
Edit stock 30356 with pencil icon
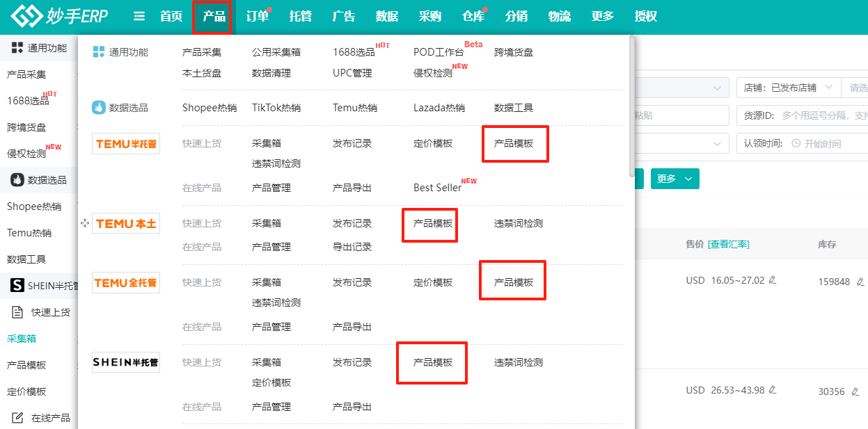[x=855, y=391]
